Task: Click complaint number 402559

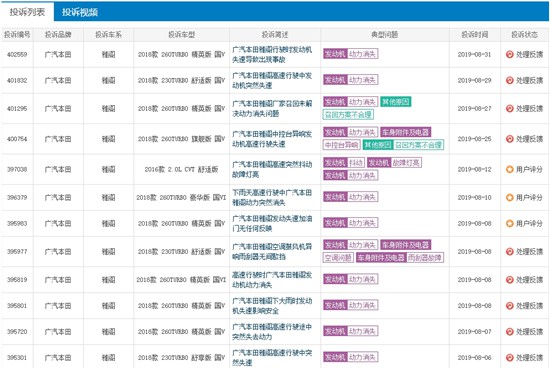Action: pyautogui.click(x=17, y=54)
